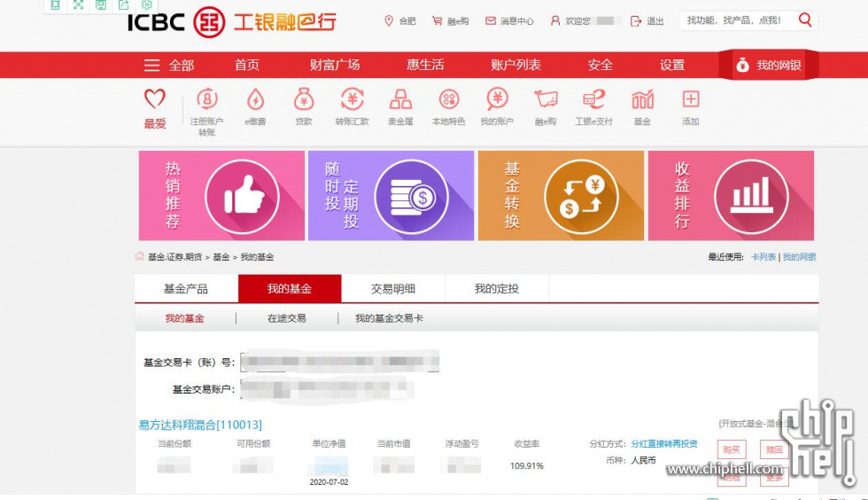Open the 卡列表 recent link
The image size is (868, 500).
click(763, 257)
